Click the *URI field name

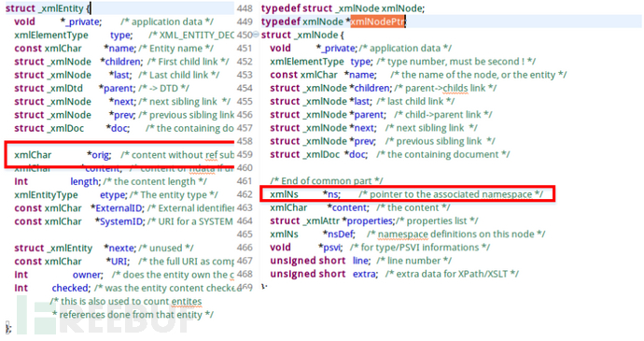(x=118, y=262)
